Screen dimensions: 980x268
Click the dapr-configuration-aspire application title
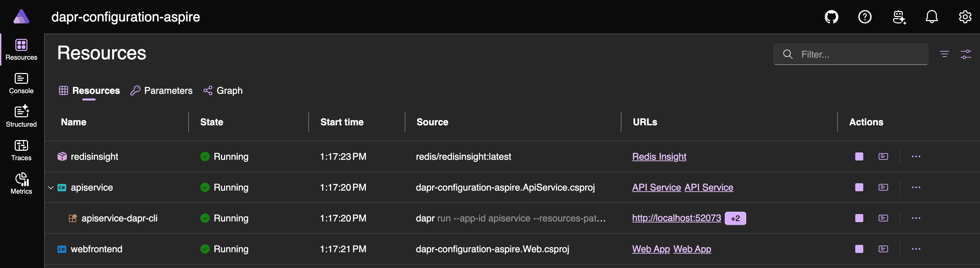[x=125, y=17]
